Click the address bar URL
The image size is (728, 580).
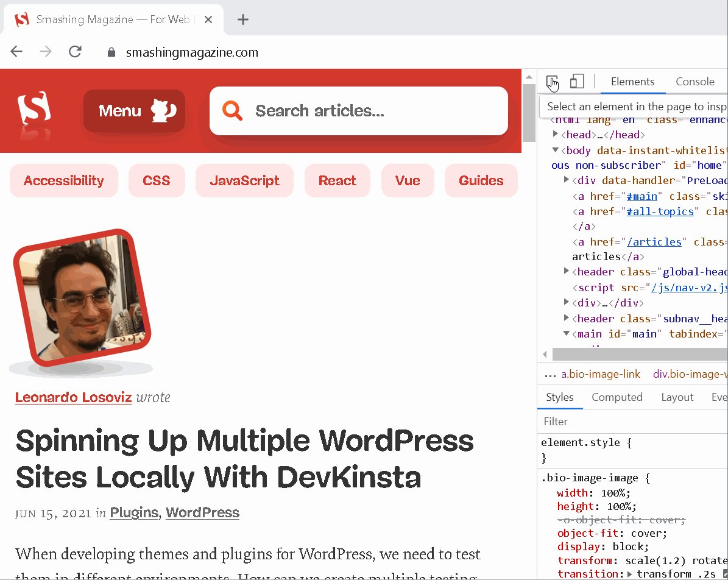click(193, 52)
